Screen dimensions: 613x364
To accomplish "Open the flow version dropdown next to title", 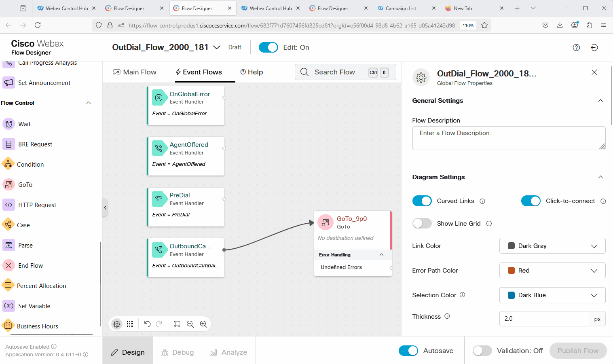I will click(217, 47).
